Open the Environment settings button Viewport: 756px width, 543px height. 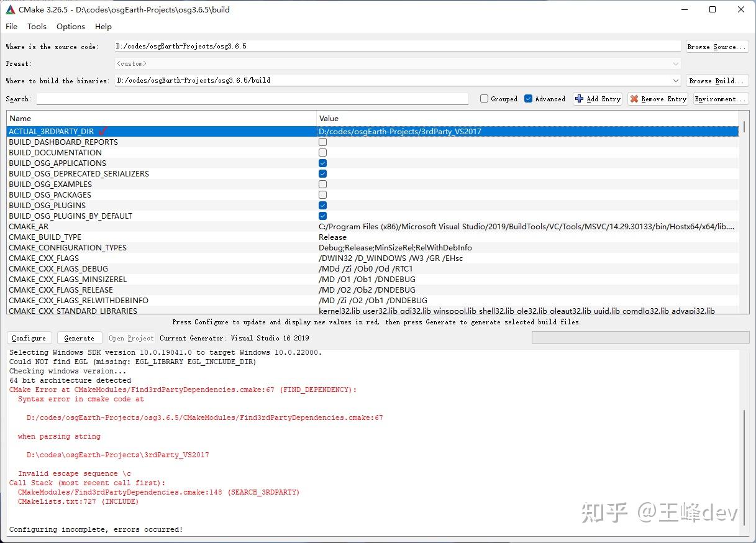tap(721, 99)
